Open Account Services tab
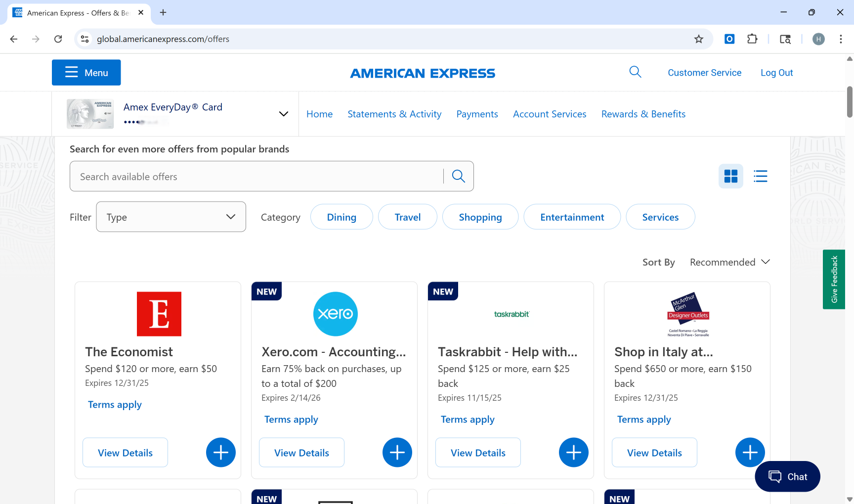Image resolution: width=854 pixels, height=504 pixels. pos(550,114)
